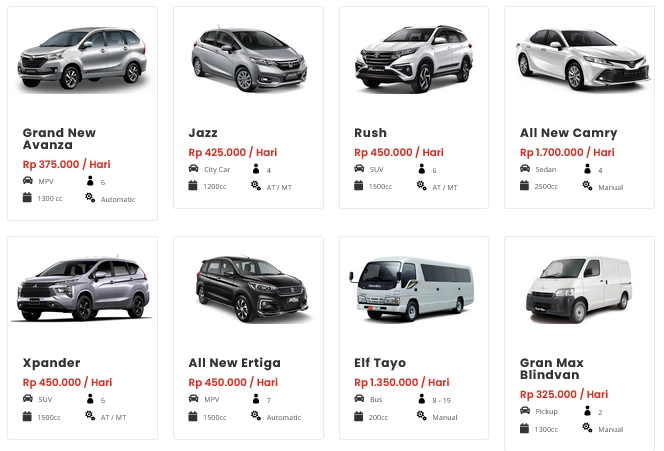664x451 pixels.
Task: Click the car icon beside SUV on Xpander
Action: [x=27, y=399]
